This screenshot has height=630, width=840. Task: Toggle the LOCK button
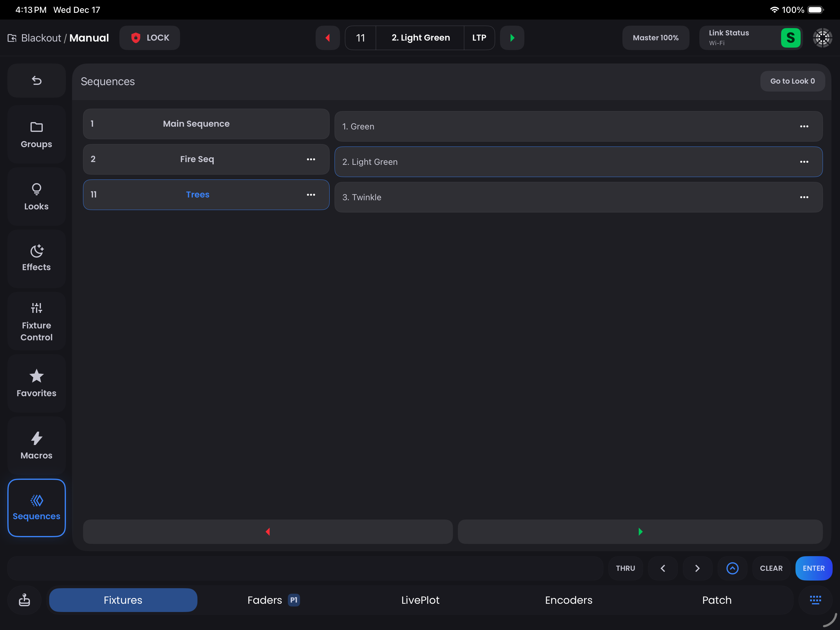pos(150,38)
